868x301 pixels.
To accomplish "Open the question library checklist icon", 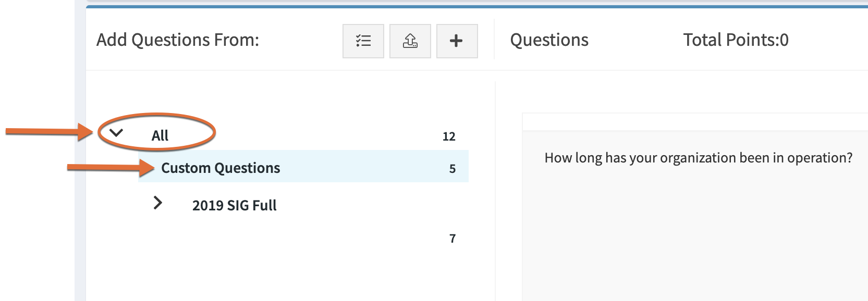I will (363, 41).
